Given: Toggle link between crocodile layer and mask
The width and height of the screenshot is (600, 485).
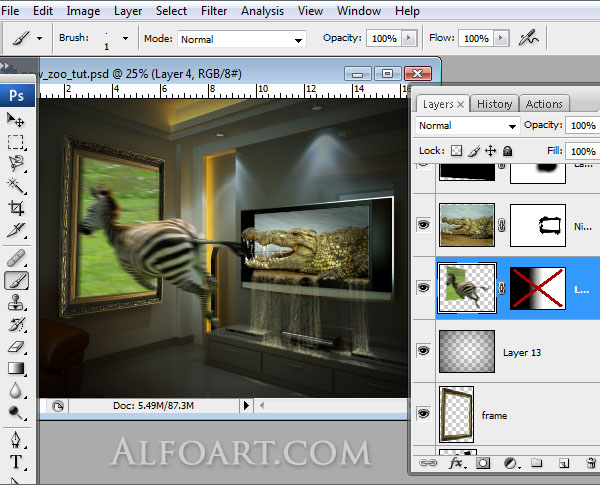Looking at the screenshot, I should point(502,225).
